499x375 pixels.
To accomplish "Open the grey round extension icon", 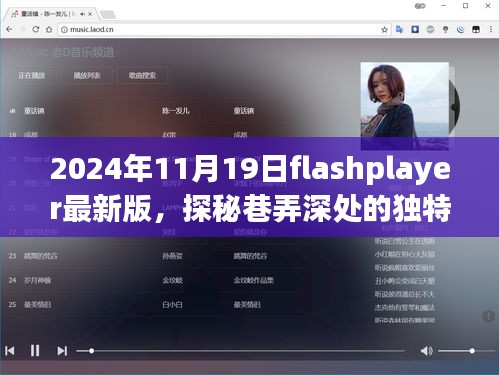I will 430,29.
